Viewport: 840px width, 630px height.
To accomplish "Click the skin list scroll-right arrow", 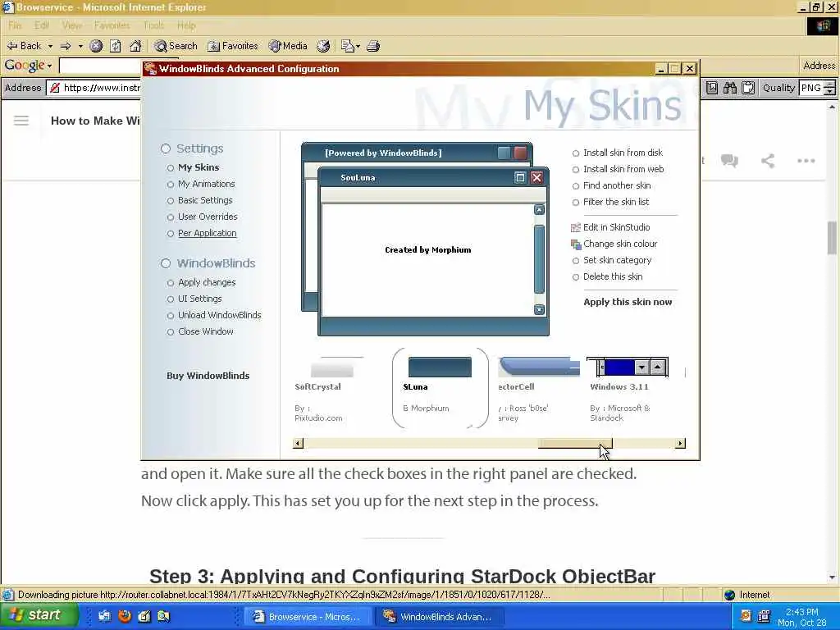I will 680,444.
